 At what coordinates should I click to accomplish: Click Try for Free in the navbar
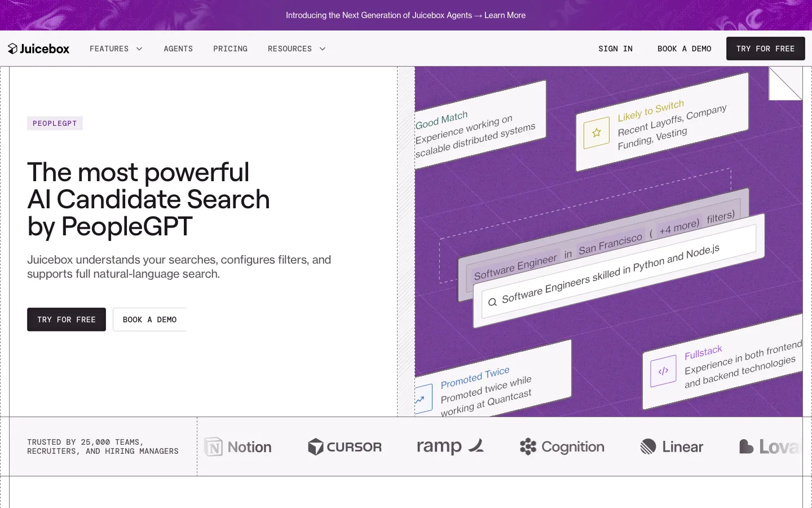(765, 49)
